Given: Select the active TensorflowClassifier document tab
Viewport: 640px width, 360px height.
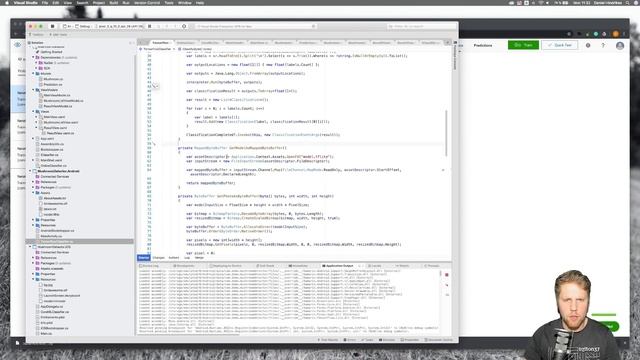Looking at the screenshot, I should pos(161,42).
